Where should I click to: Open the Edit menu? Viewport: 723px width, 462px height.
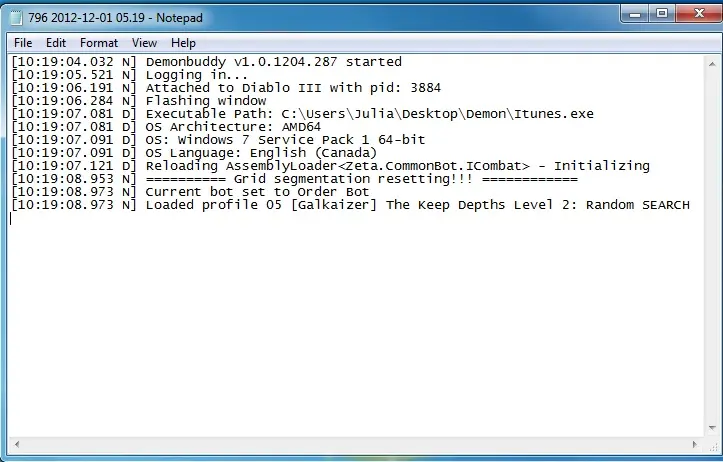coord(56,43)
